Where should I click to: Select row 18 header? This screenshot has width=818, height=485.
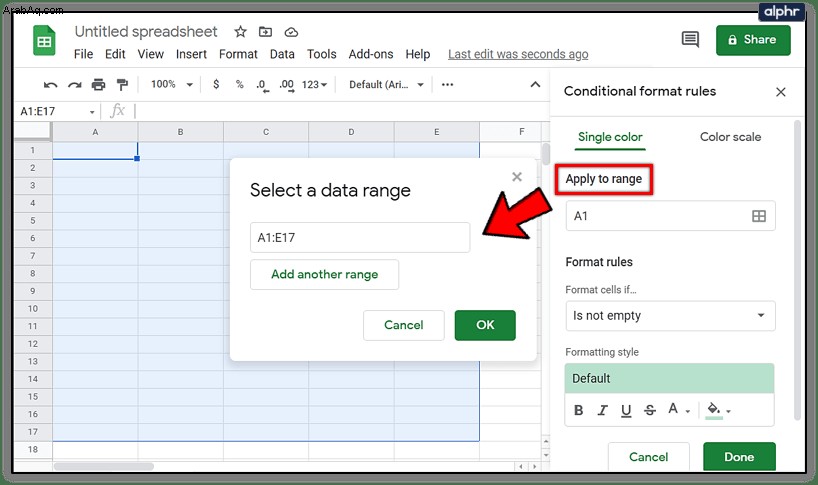pyautogui.click(x=33, y=450)
